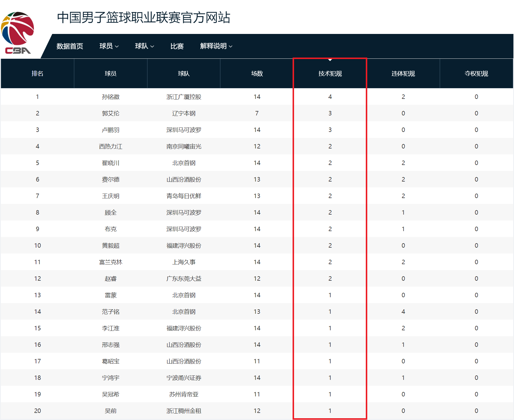
Task: Open player 宁鸿宇 profile
Action: (111, 378)
